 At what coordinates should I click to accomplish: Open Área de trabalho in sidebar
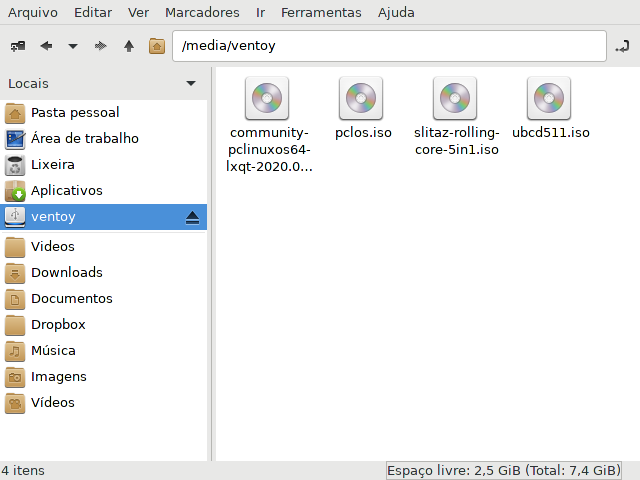pos(104,139)
